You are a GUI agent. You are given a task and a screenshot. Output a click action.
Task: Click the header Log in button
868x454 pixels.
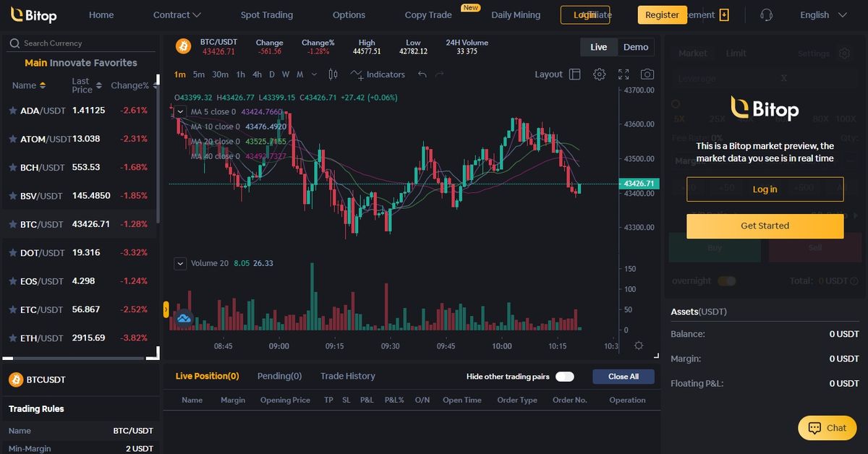click(x=585, y=14)
